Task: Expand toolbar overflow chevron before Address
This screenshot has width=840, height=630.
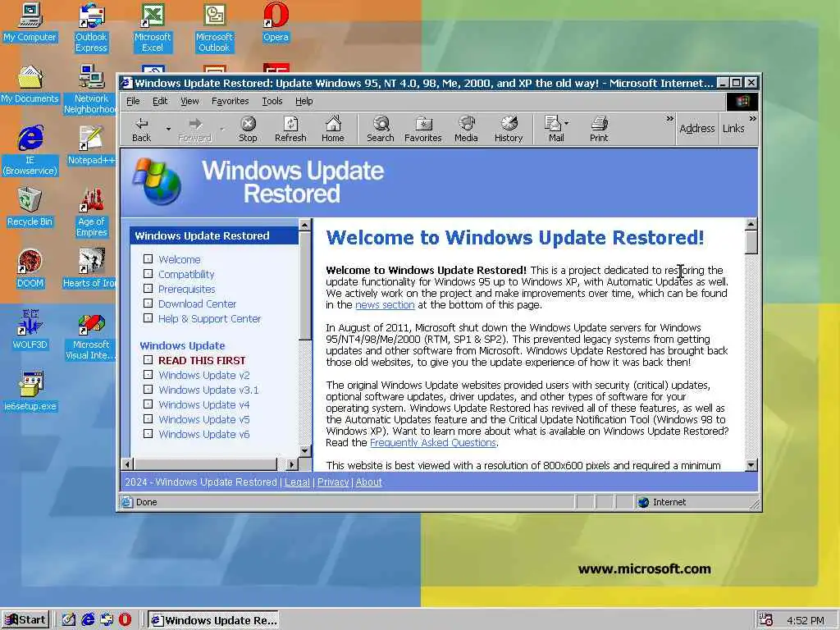Action: pos(669,118)
